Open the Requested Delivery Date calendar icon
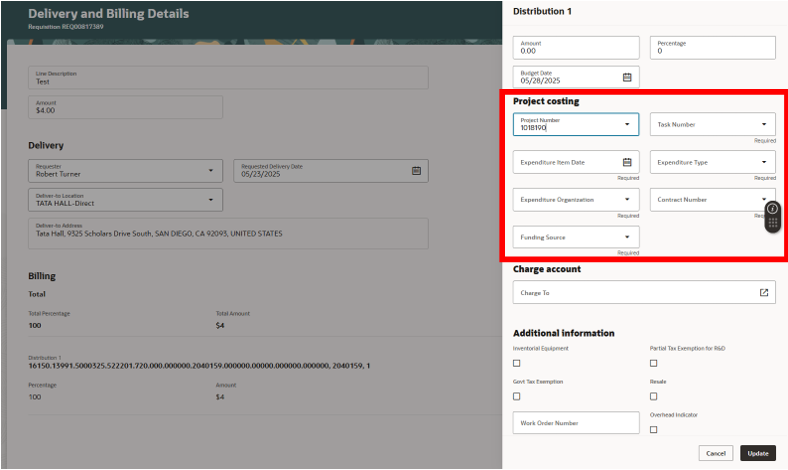This screenshot has height=470, width=788. pos(416,171)
